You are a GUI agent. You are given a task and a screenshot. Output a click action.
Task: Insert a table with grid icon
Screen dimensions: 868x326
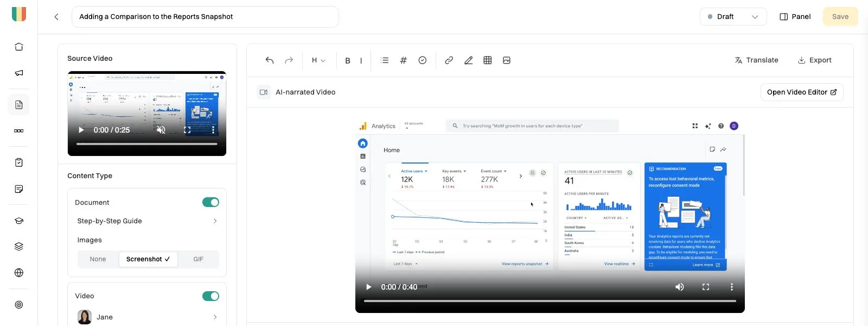tap(488, 60)
